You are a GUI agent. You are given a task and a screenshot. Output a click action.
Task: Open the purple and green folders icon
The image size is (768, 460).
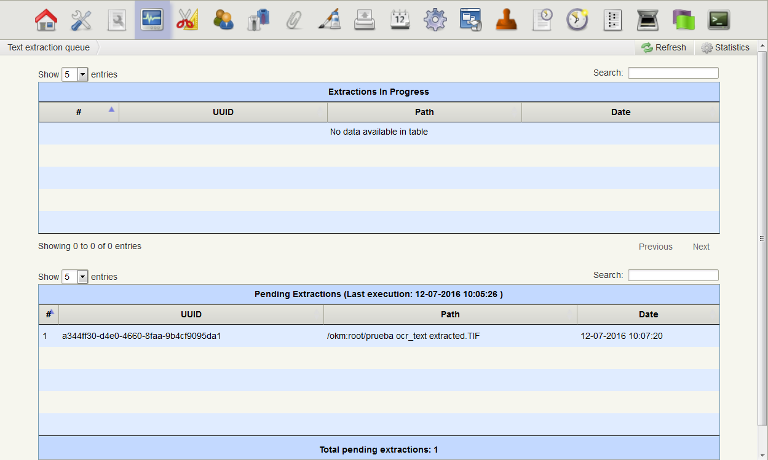coord(684,20)
